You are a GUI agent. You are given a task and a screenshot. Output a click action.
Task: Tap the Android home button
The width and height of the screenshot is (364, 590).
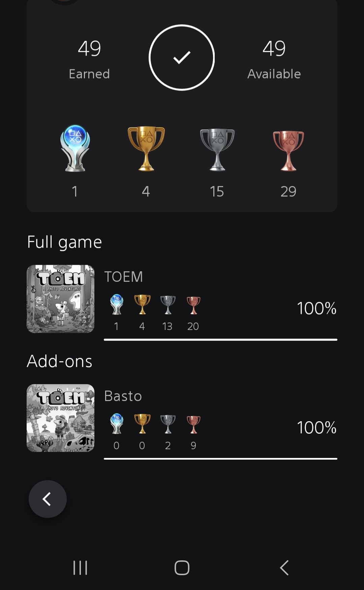182,568
